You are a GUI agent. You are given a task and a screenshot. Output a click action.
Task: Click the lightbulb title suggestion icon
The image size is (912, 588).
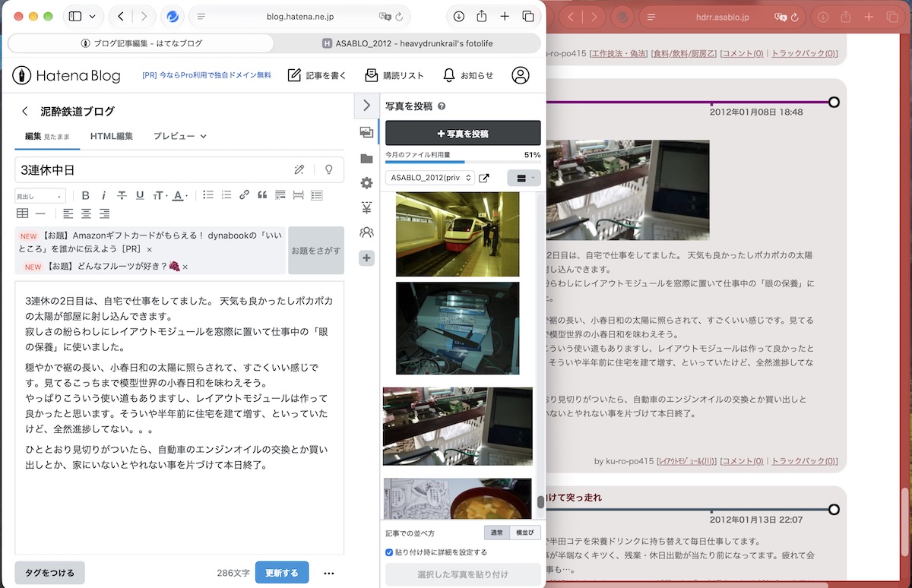[329, 169]
